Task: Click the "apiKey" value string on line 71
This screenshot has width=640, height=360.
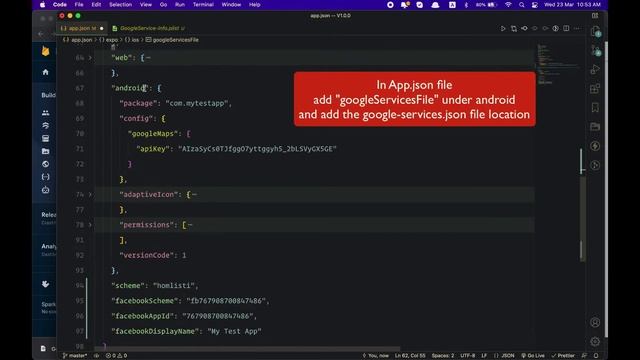Action: click(x=258, y=149)
